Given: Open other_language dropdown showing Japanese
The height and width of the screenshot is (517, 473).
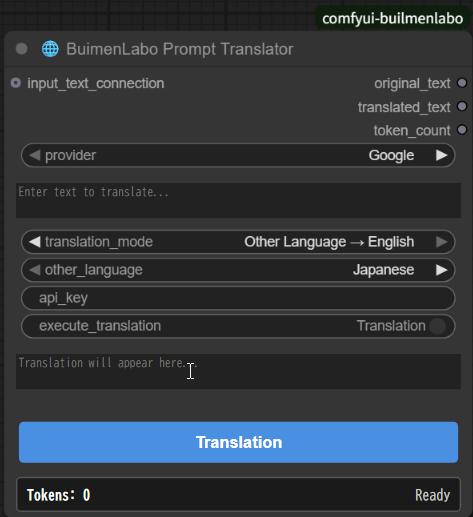Looking at the screenshot, I should tap(238, 270).
